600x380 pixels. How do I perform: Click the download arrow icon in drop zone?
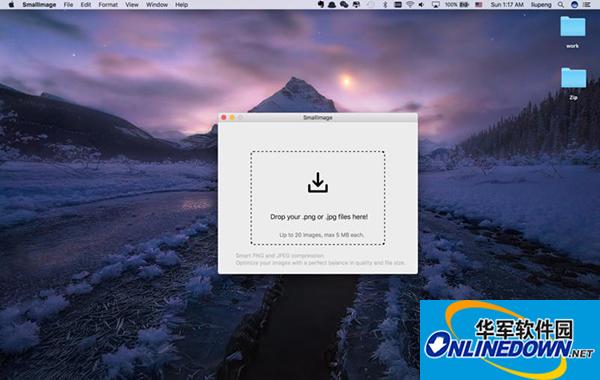(318, 182)
